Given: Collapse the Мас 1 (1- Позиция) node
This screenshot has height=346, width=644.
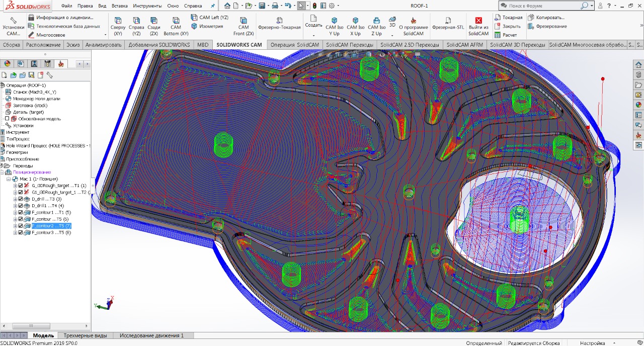Looking at the screenshot, I should (9, 179).
